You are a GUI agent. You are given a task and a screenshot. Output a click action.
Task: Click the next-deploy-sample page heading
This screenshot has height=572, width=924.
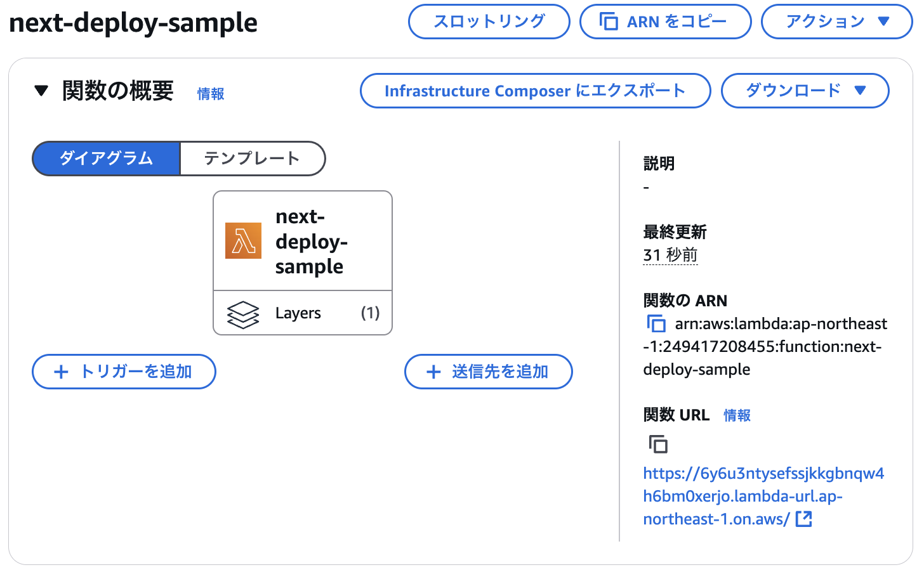[x=133, y=23]
